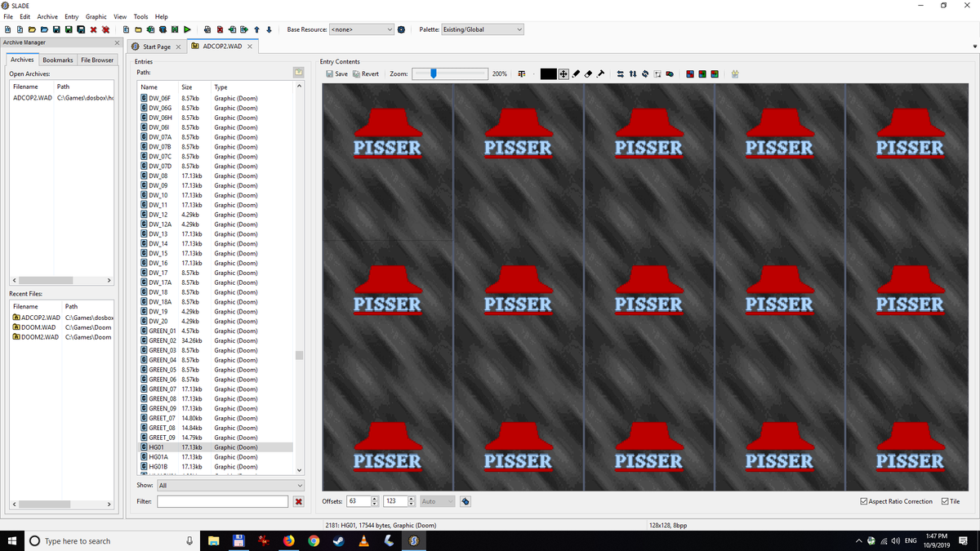Click the Save entry button
980x551 pixels.
tap(336, 73)
